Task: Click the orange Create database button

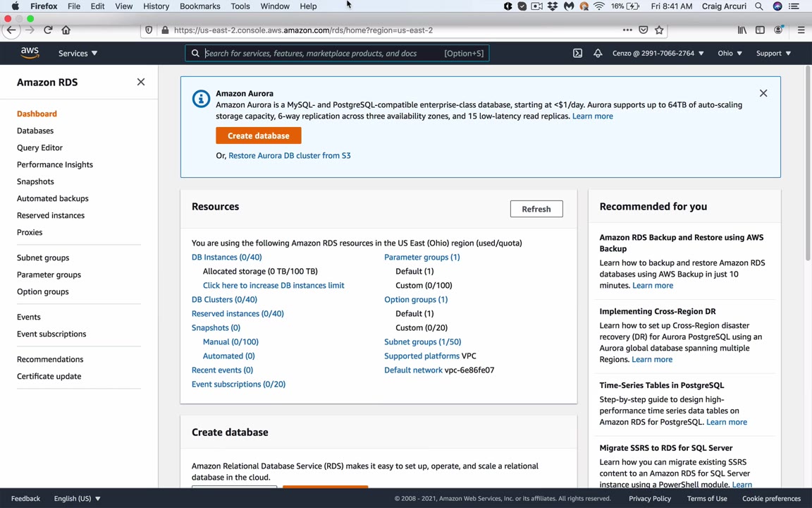Action: pos(259,135)
